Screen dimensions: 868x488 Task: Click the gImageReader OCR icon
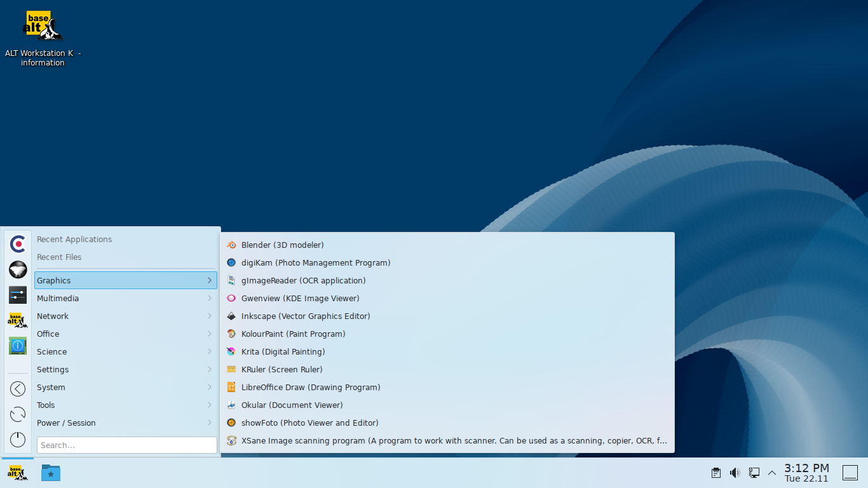pos(231,280)
